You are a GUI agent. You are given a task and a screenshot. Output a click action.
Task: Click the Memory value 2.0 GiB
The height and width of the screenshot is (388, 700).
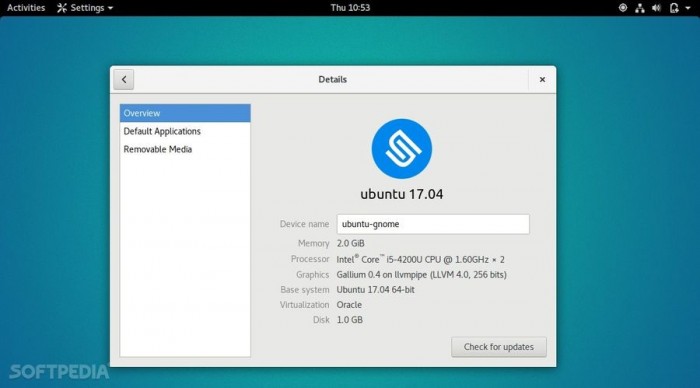pos(350,243)
